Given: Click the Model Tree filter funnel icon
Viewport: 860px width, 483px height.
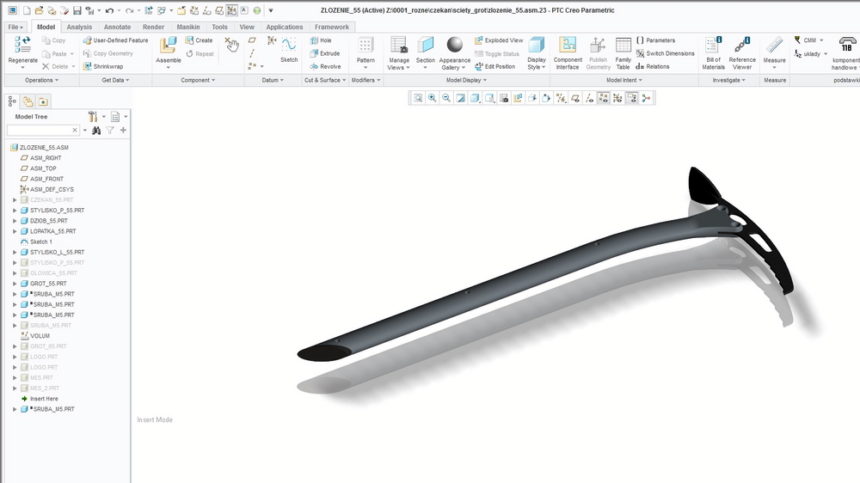Looking at the screenshot, I should tap(110, 130).
